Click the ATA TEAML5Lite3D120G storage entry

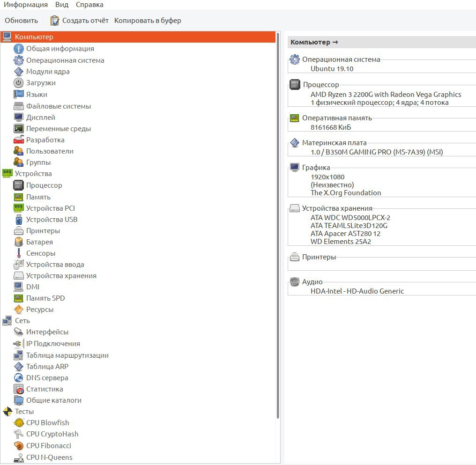349,226
